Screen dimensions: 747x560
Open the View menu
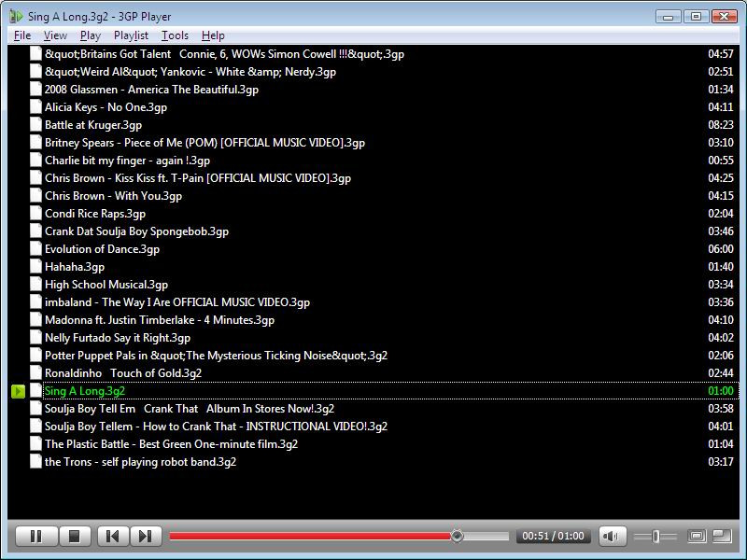coord(55,35)
